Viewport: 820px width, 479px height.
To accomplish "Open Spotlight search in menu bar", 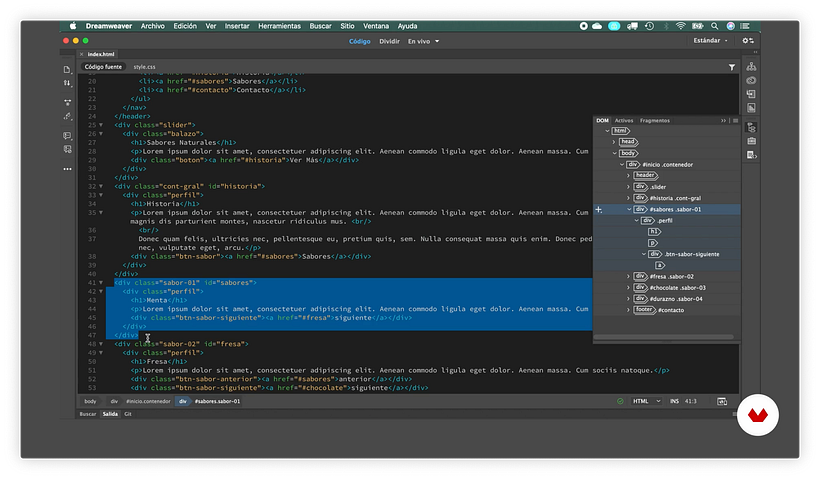I will [714, 26].
